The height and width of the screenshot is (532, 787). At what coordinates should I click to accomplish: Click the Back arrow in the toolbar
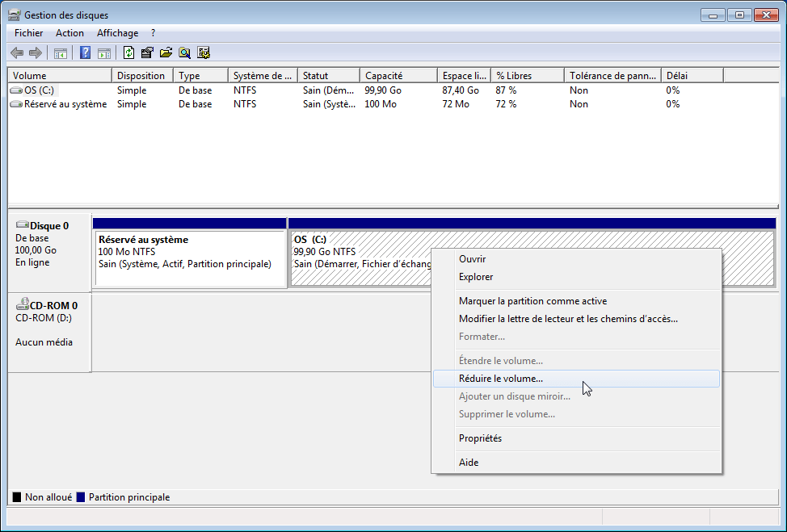[17, 52]
